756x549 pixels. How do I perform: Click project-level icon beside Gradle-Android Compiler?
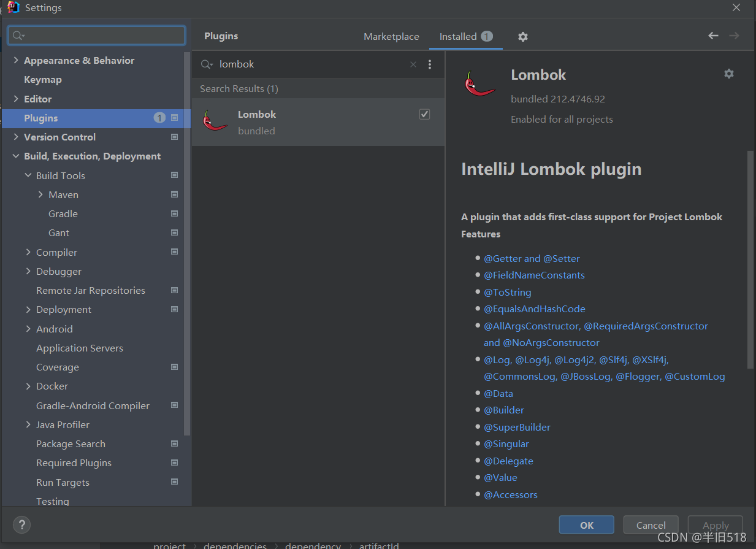tap(174, 405)
